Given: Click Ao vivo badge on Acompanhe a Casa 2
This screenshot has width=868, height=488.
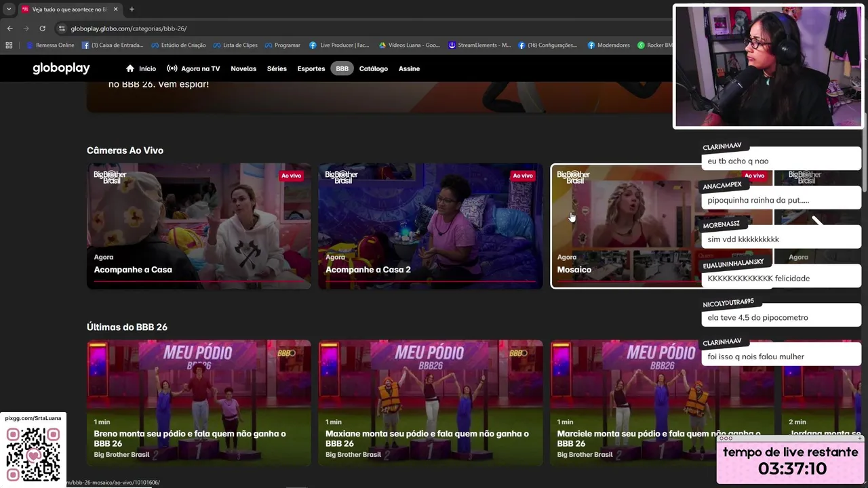Looking at the screenshot, I should point(523,176).
